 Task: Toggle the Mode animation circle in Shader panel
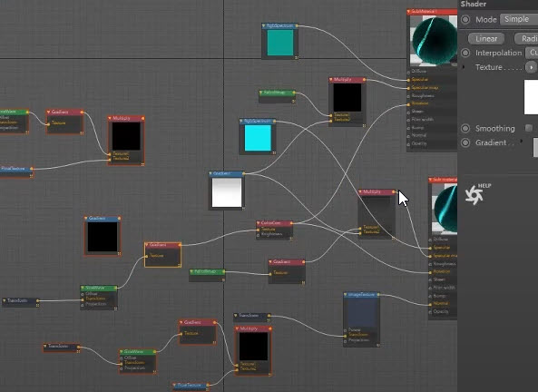(465, 20)
